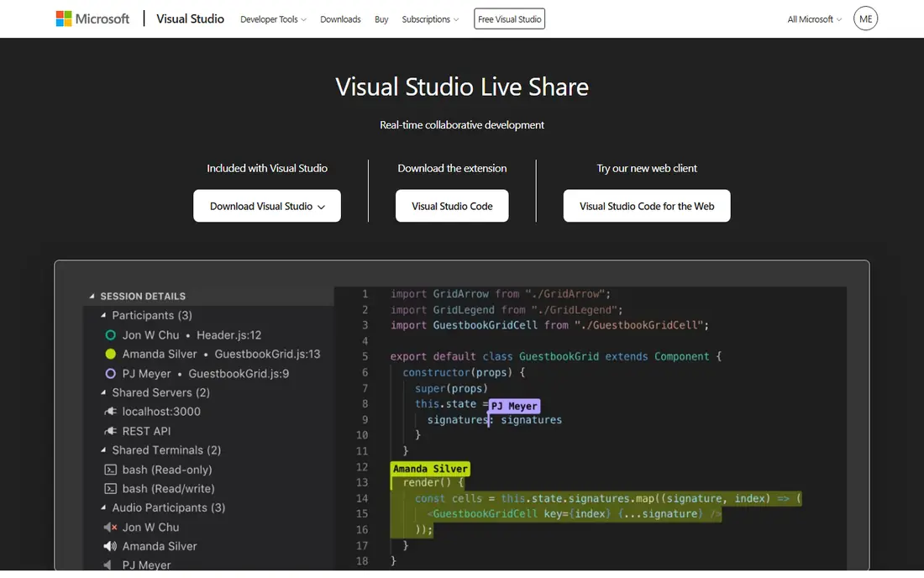Collapse the Participants (3) group
This screenshot has width=924, height=578.
coord(103,315)
